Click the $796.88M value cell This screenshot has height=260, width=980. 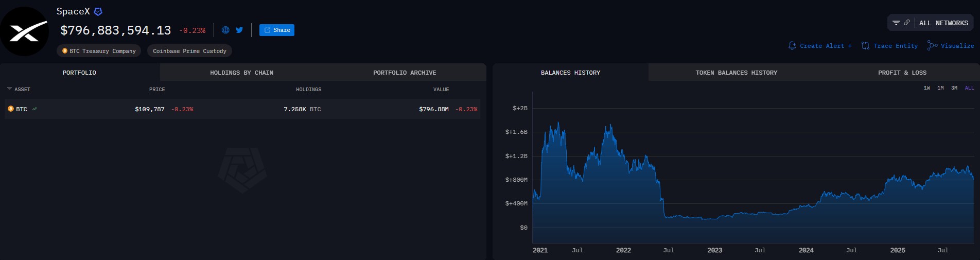(434, 109)
